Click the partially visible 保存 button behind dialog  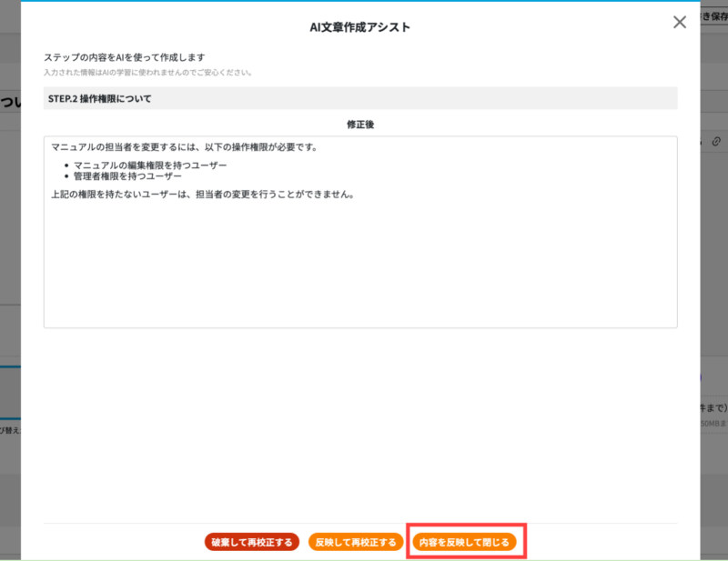coord(714,16)
